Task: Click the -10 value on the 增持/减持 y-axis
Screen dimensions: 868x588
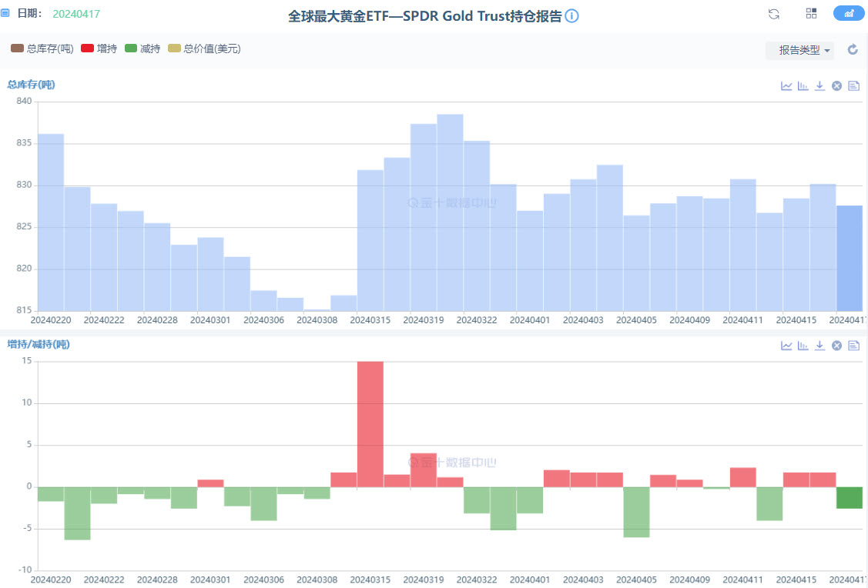Action: pyautogui.click(x=25, y=570)
